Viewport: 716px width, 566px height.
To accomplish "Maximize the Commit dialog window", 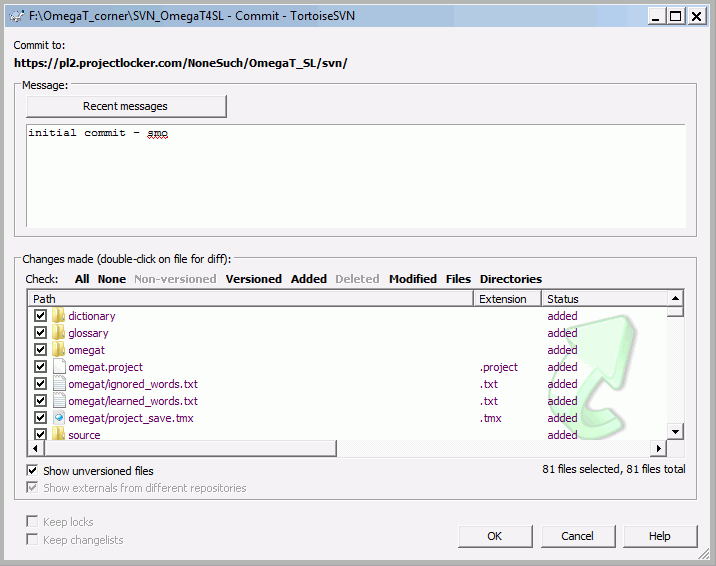I will pos(675,16).
